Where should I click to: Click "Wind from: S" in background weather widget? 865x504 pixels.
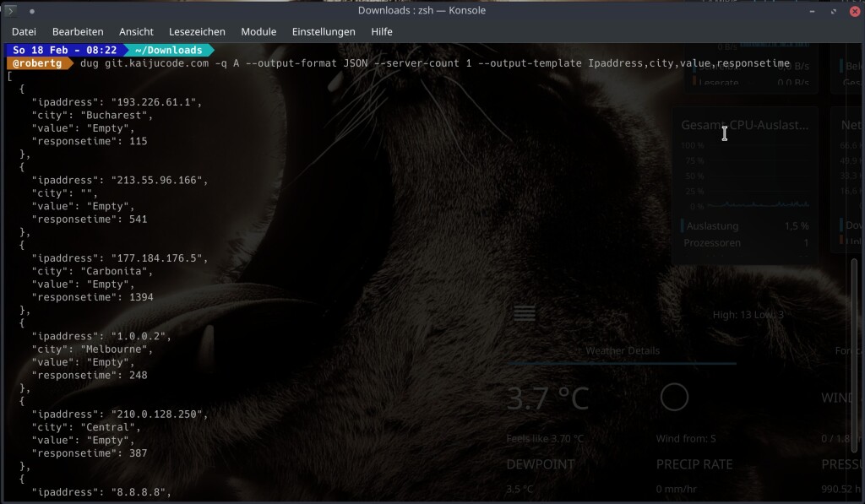[686, 439]
